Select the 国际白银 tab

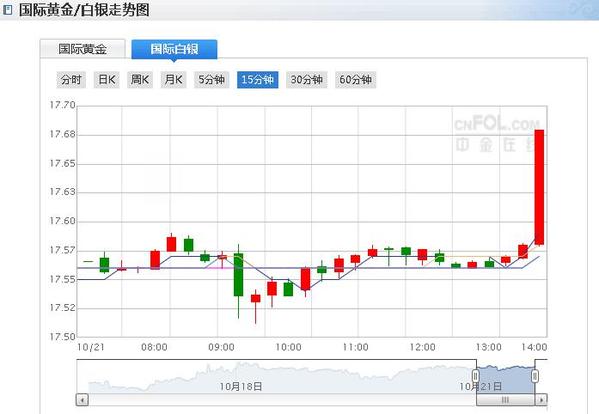174,49
